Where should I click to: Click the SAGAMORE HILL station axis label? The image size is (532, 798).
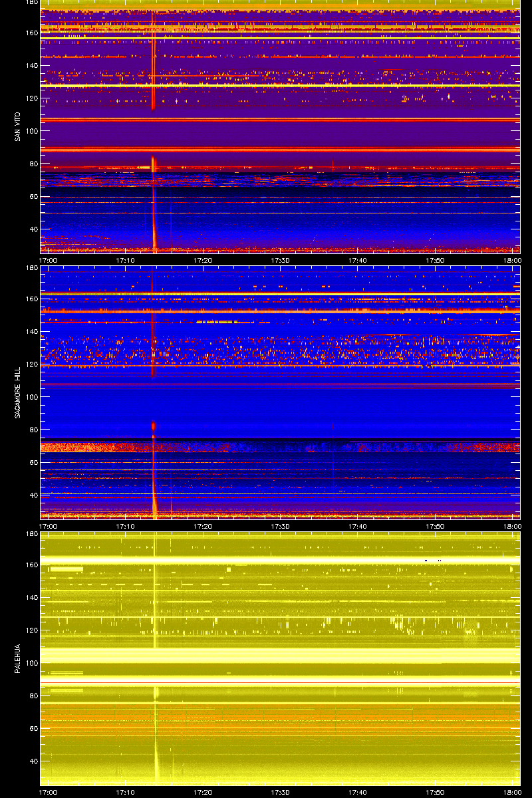click(x=17, y=392)
